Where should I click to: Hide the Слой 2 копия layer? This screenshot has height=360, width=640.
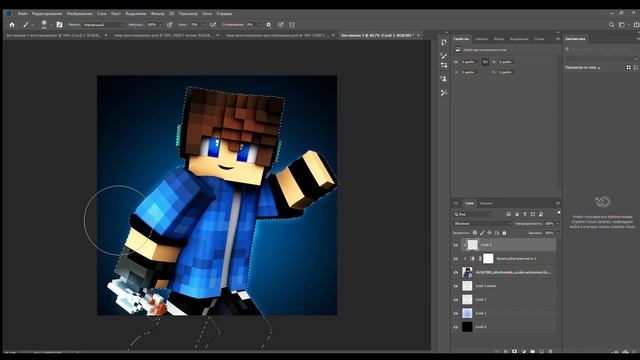click(x=456, y=286)
